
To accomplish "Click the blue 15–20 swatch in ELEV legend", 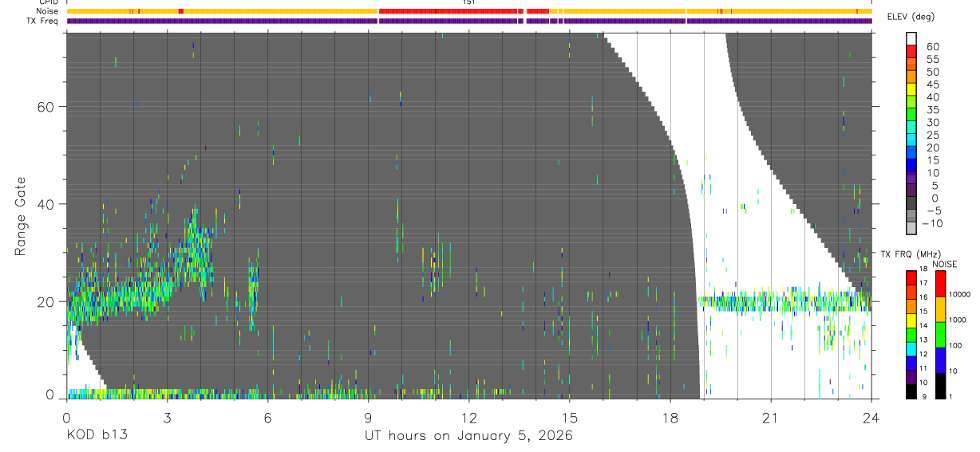I will point(912,154).
